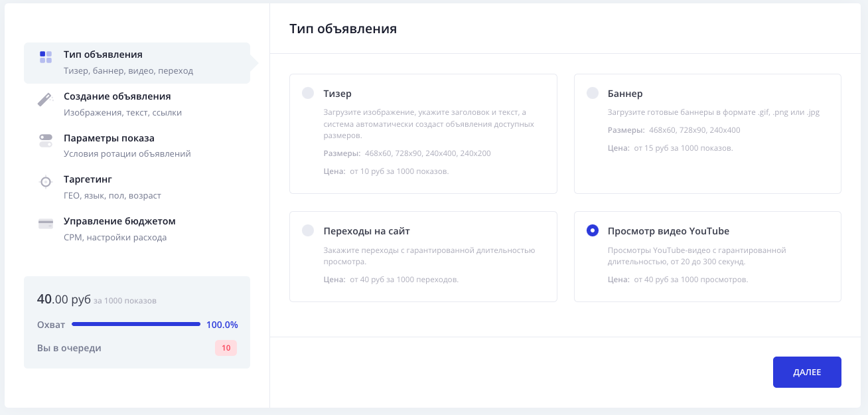
Task: Switch to Управление бюджетом step
Action: (x=119, y=221)
